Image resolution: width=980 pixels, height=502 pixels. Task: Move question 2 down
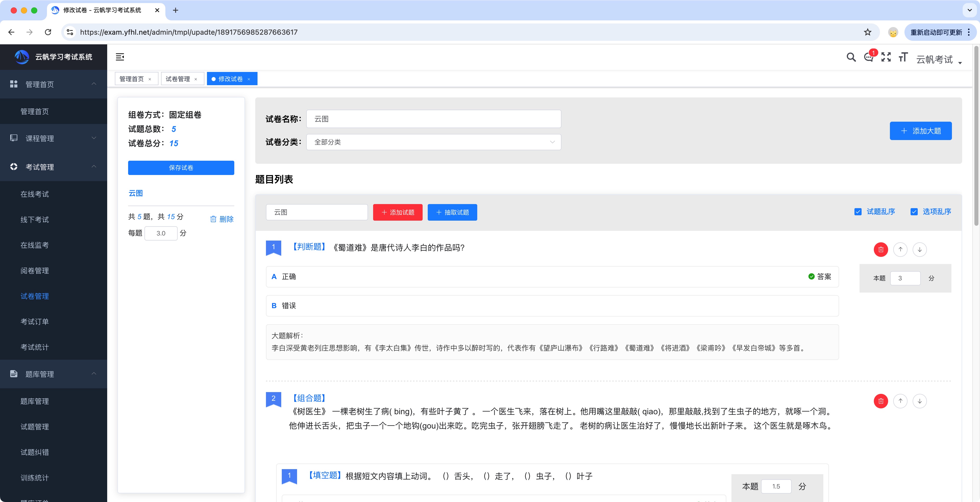pyautogui.click(x=920, y=401)
